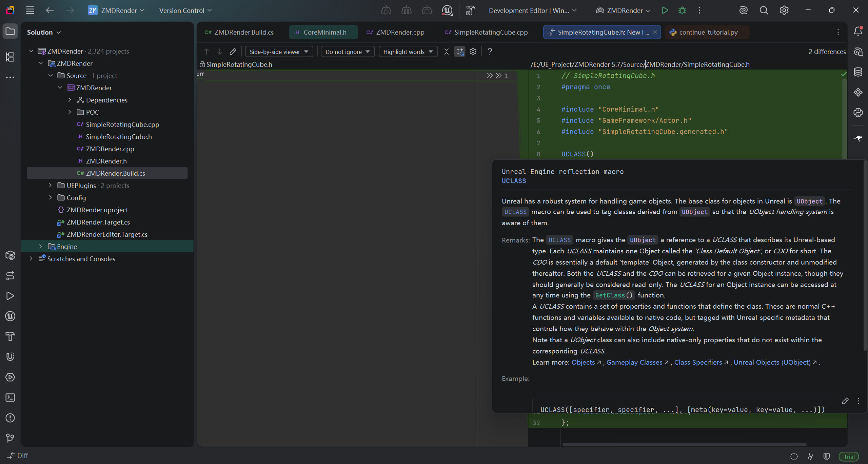Open the Side-by-side viewer dropdown

[x=279, y=52]
